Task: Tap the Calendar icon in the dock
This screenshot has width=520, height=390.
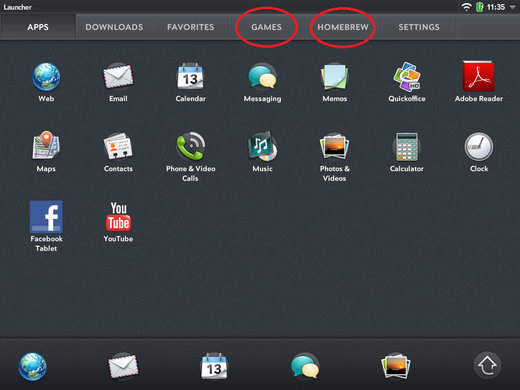Action: coord(214,366)
